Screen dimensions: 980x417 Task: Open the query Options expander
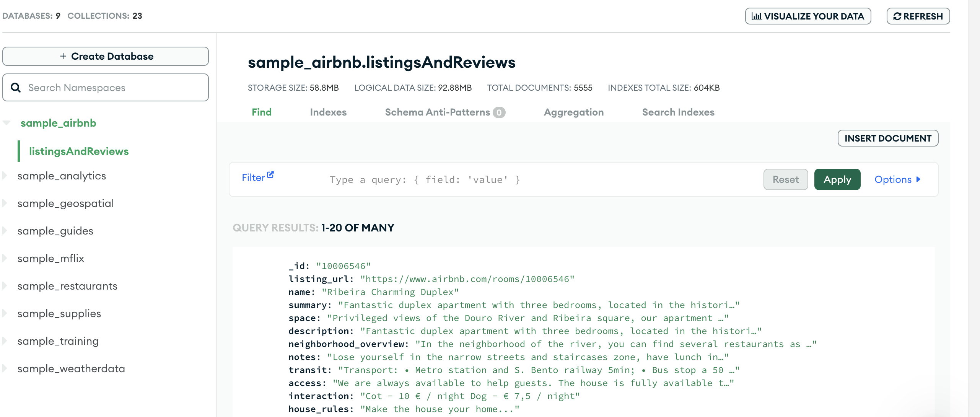897,179
